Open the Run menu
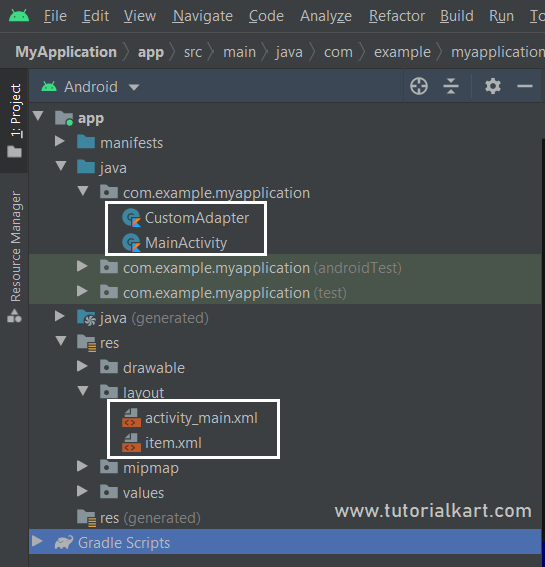Image resolution: width=545 pixels, height=567 pixels. click(501, 16)
